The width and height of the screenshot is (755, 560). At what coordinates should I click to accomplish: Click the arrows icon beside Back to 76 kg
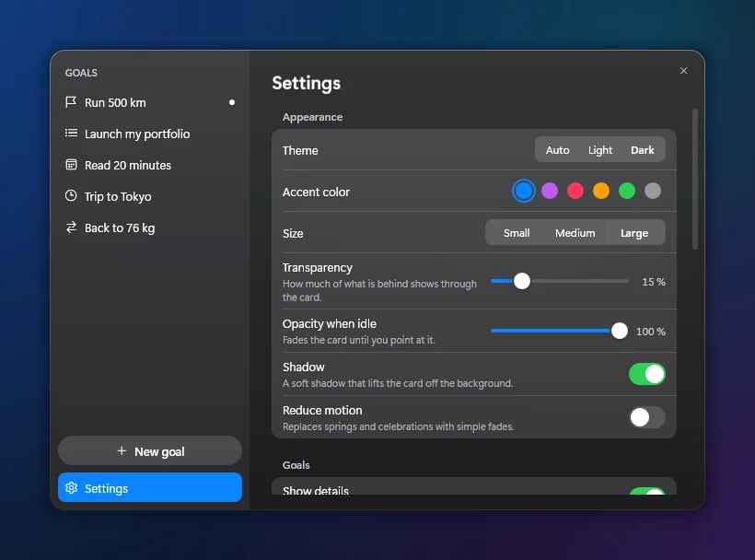pos(71,227)
